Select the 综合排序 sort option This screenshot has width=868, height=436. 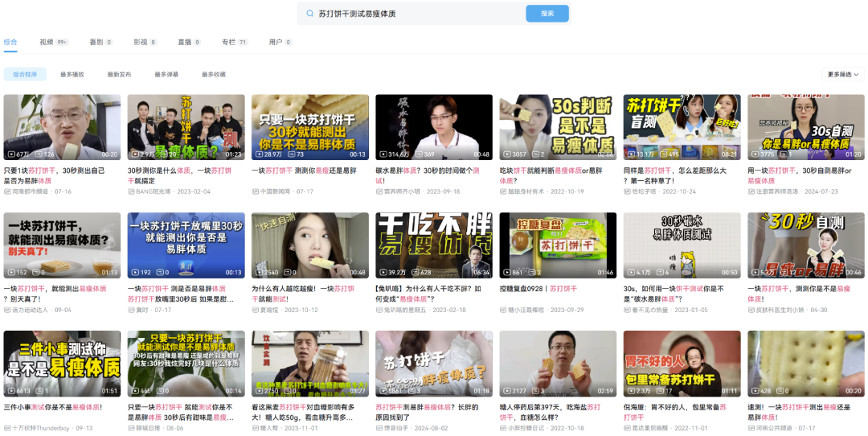(25, 74)
